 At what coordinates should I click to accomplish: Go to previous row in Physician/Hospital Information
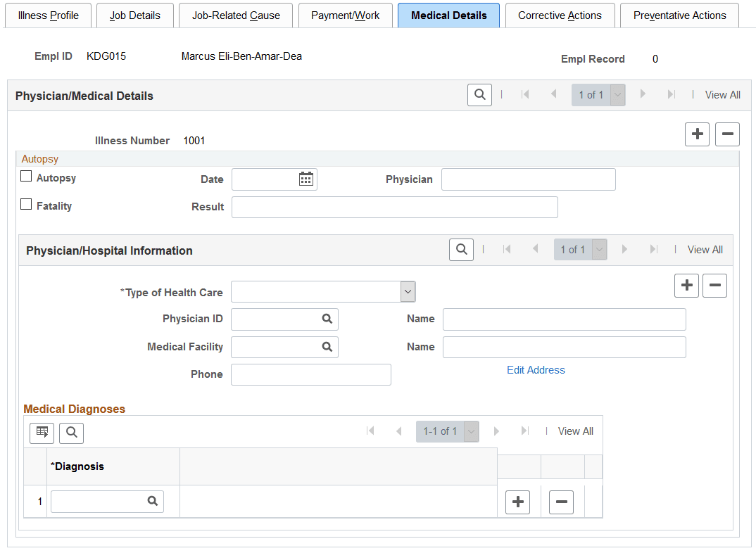point(535,249)
